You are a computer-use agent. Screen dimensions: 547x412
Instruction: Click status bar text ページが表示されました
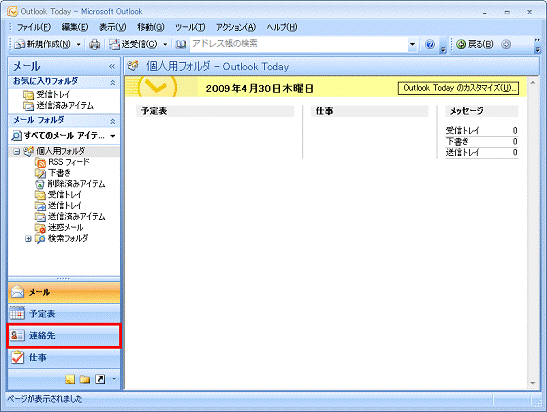[x=45, y=399]
